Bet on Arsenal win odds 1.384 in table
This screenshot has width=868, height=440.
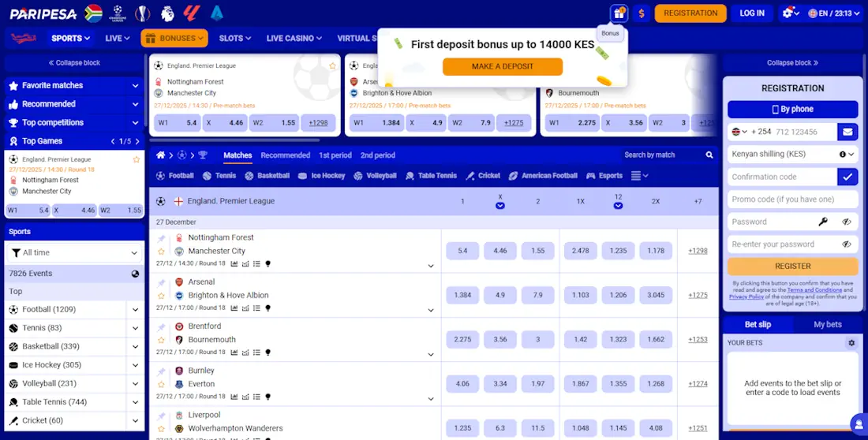tap(462, 295)
